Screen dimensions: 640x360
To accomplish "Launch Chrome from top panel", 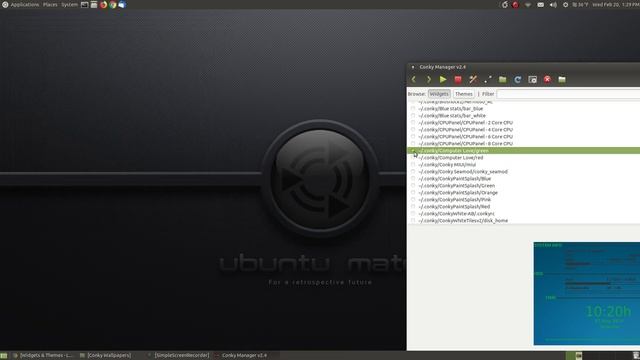I will [x=113, y=4].
